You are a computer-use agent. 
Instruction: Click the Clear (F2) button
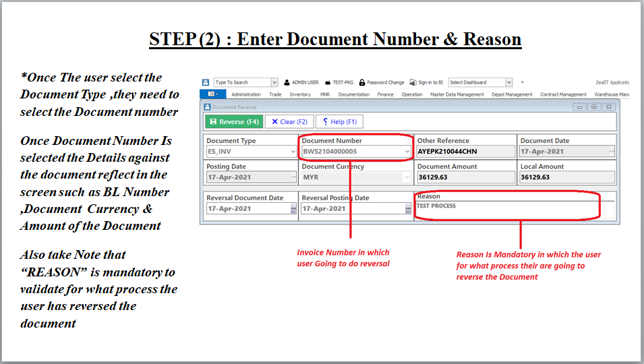289,122
